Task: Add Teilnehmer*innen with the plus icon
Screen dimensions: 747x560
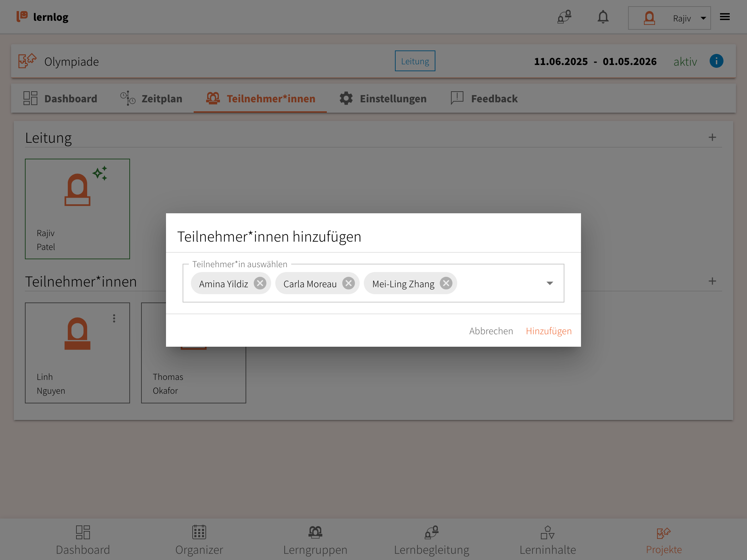Action: 712,281
